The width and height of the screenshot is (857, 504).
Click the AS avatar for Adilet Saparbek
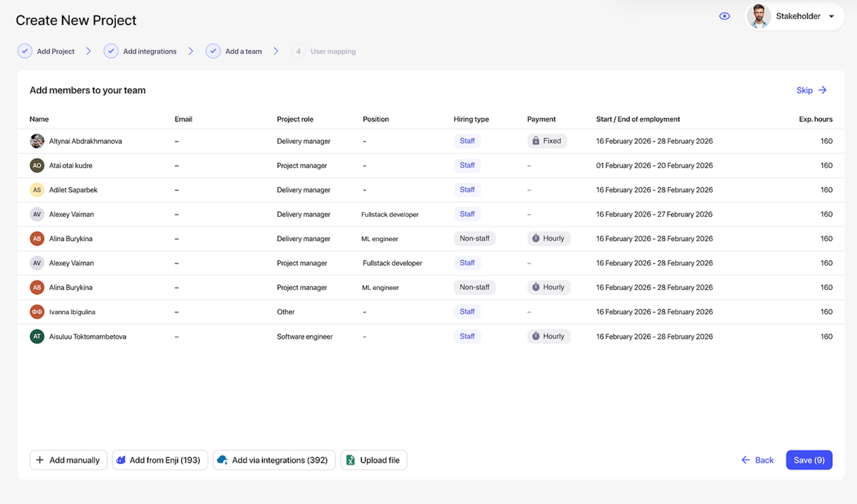(x=37, y=190)
